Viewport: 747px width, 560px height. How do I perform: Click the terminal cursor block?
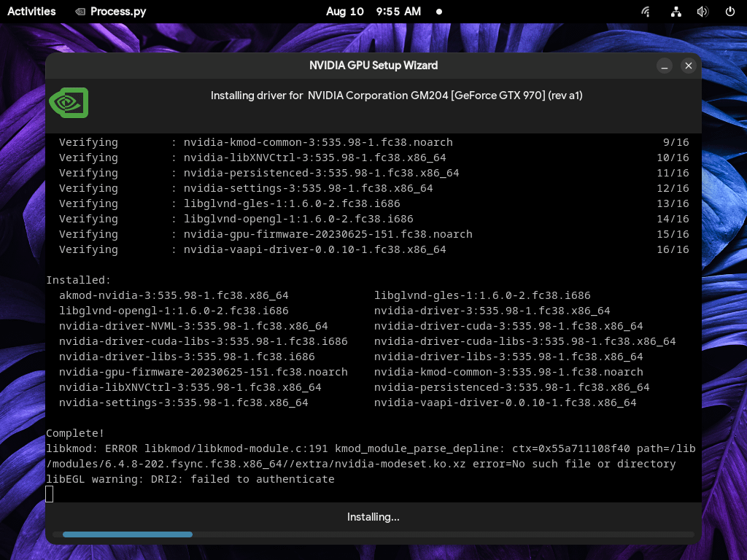[x=49, y=494]
